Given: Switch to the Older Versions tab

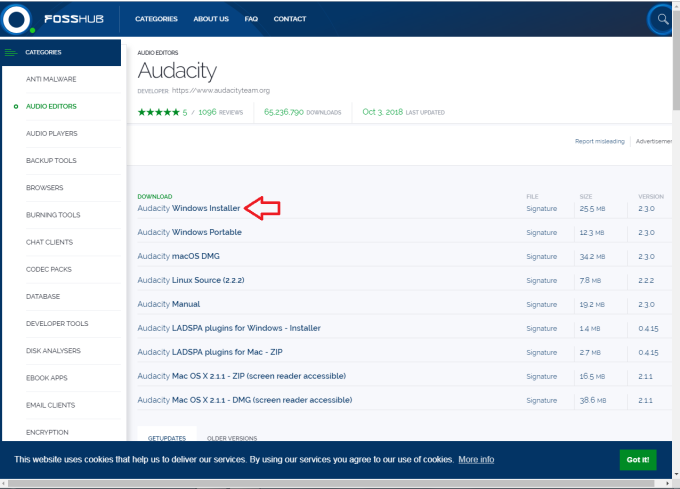Looking at the screenshot, I should click(232, 438).
